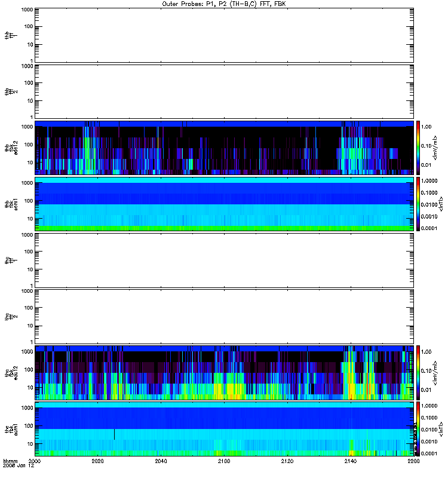Image resolution: width=448 pixels, height=478 pixels.
Task: Click inside the thc fbk edc12 spectrogram
Action: point(224,372)
